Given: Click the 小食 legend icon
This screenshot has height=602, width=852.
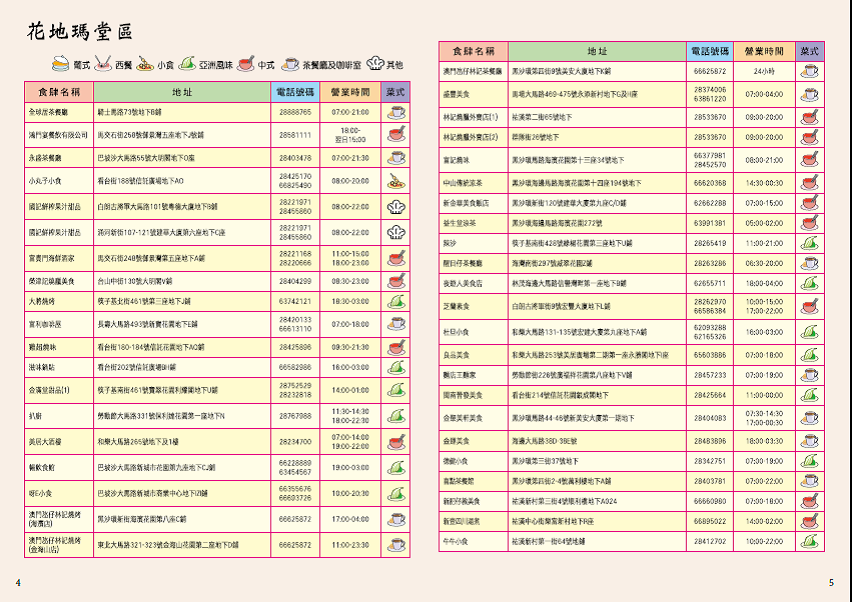Looking at the screenshot, I should click(144, 64).
